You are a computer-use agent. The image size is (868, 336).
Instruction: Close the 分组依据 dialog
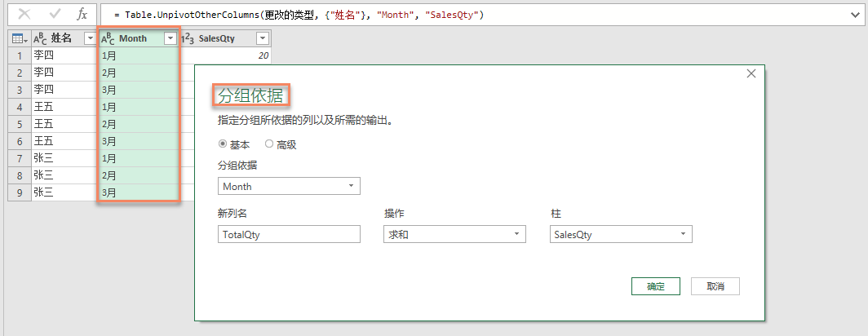751,73
